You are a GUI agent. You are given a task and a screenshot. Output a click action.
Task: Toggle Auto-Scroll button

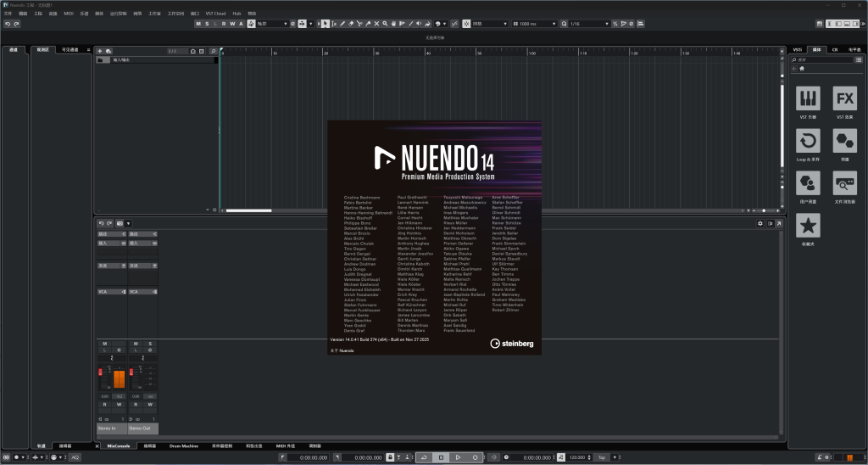[x=302, y=24]
